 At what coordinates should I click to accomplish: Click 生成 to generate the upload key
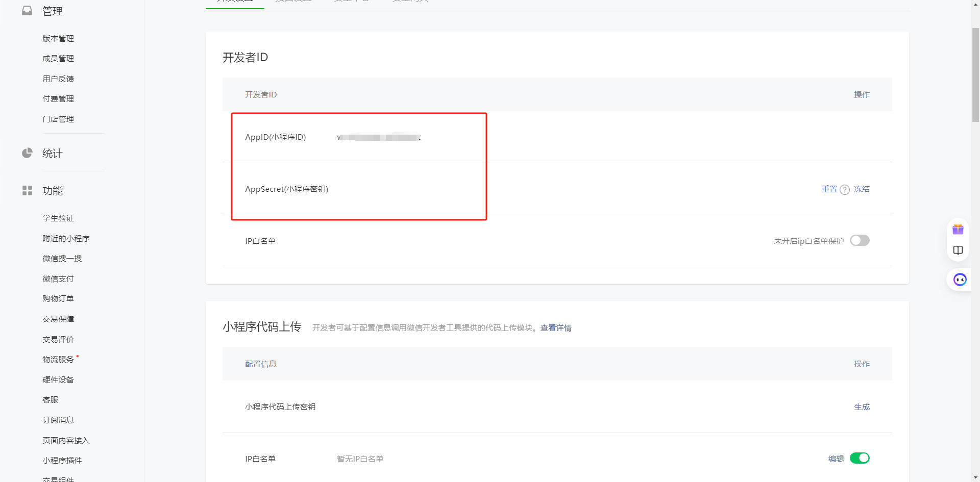pos(862,407)
